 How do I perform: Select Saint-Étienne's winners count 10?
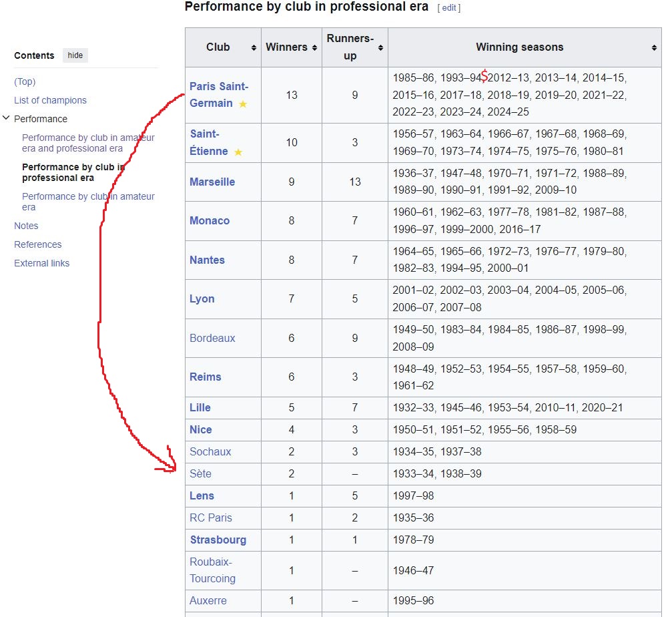[292, 142]
